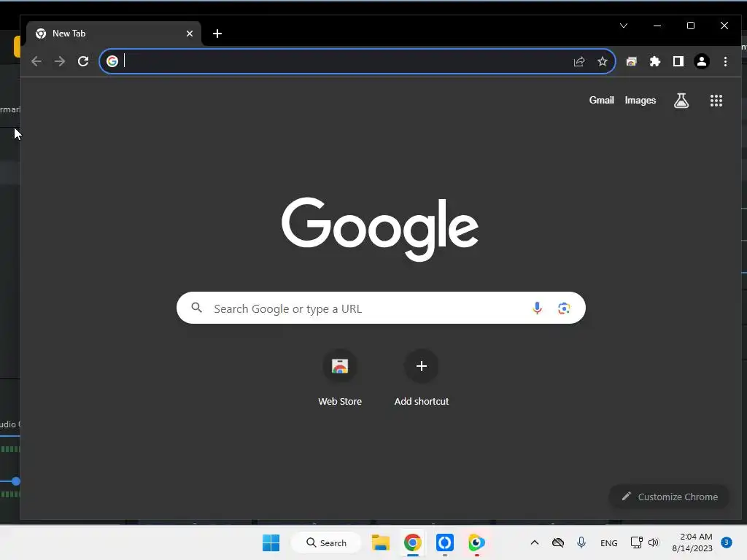Toggle the Chrome side panel
The width and height of the screenshot is (747, 560).
pyautogui.click(x=678, y=61)
